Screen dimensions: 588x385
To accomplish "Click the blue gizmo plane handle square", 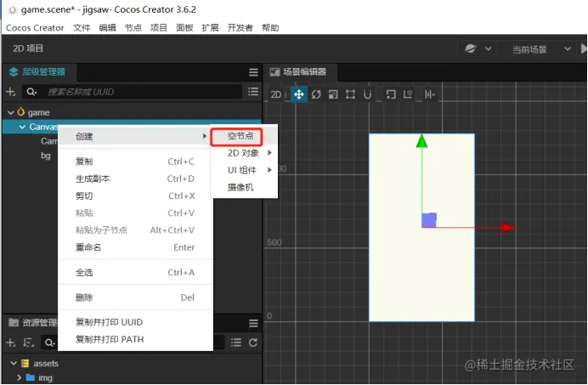I will (429, 220).
